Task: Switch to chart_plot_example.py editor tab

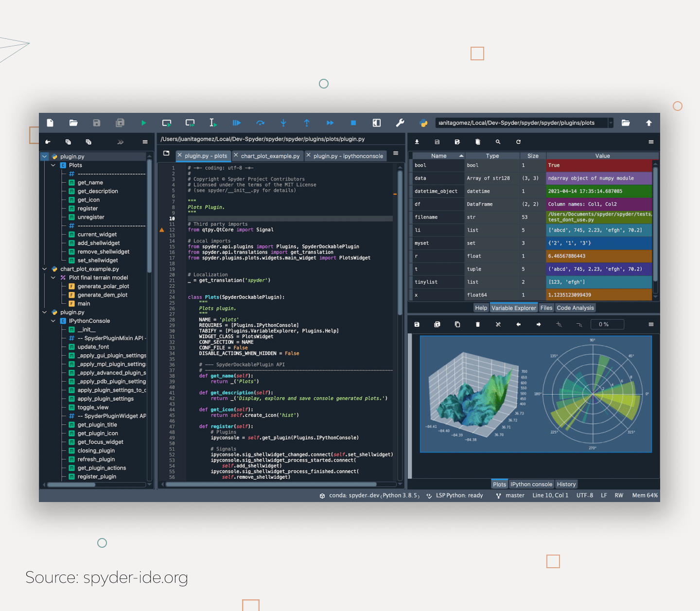Action: tap(270, 156)
